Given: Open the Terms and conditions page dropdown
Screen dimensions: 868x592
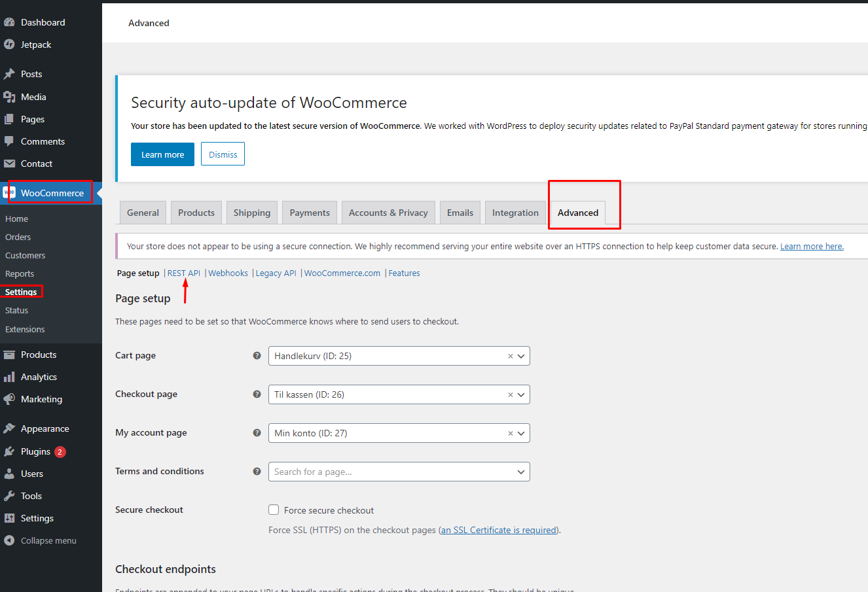Looking at the screenshot, I should point(399,472).
